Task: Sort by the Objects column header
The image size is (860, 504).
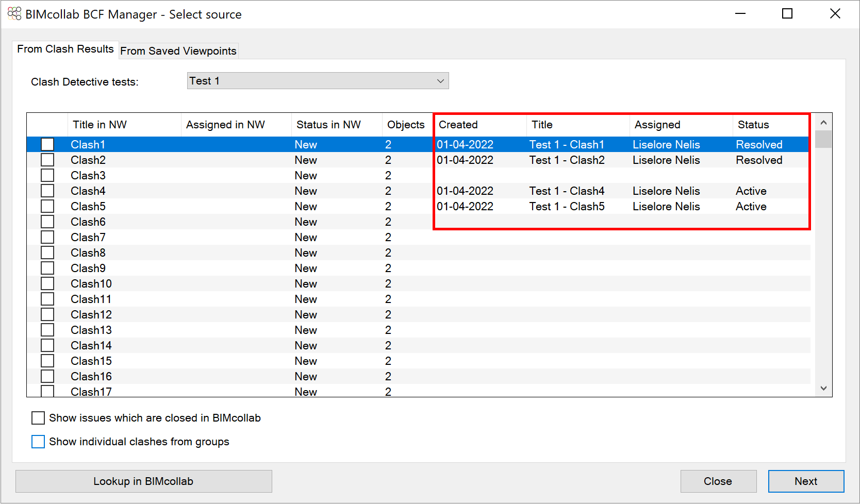Action: tap(407, 125)
